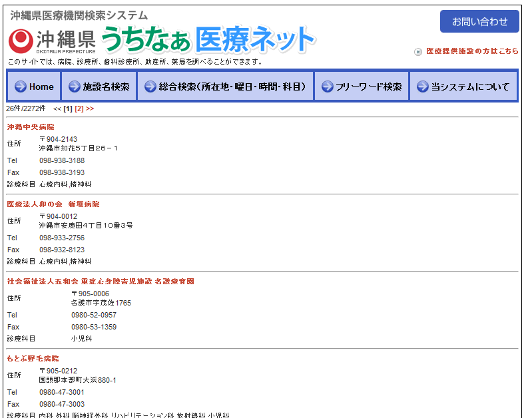Viewport: 532px width, 418px height.
Task: Click the Okinawa Prefecture red circle logo
Action: pos(21,41)
